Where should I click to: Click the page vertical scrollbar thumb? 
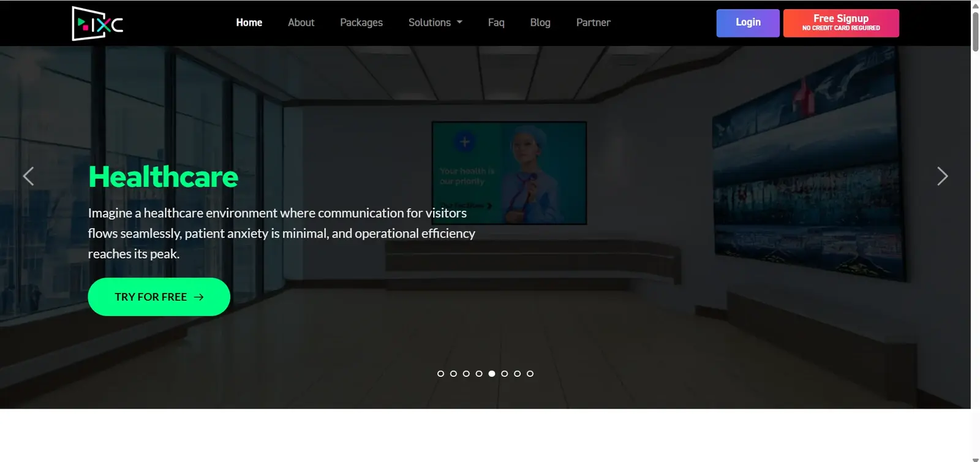point(975,31)
